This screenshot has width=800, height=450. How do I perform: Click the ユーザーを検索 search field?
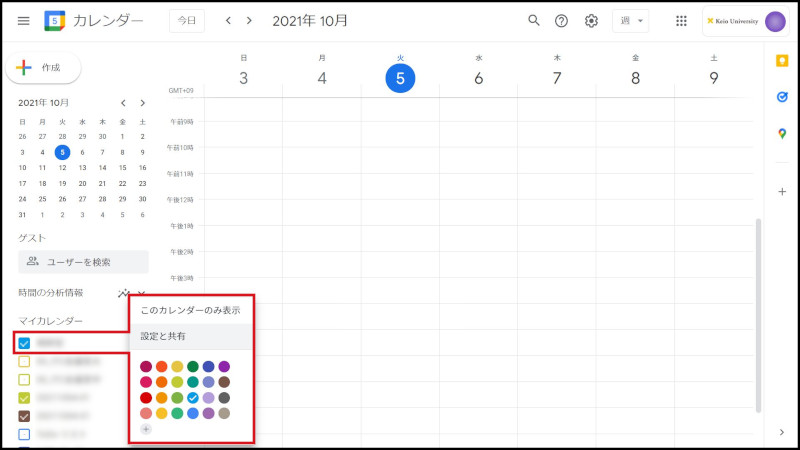pos(84,262)
